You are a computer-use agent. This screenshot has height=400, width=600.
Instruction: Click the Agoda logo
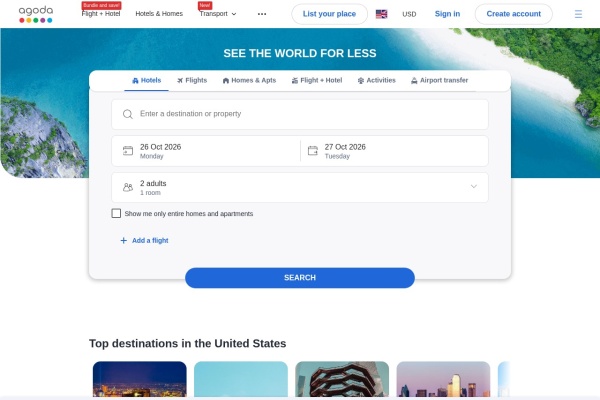(36, 14)
